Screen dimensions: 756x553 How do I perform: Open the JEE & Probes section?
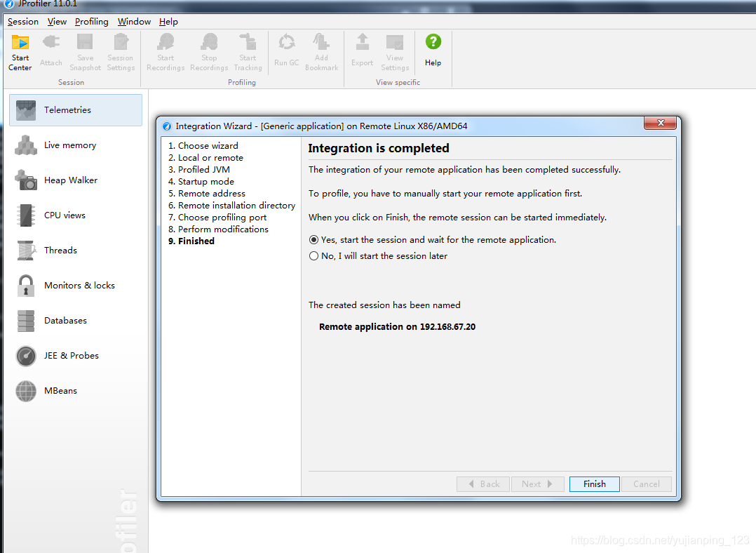click(76, 356)
